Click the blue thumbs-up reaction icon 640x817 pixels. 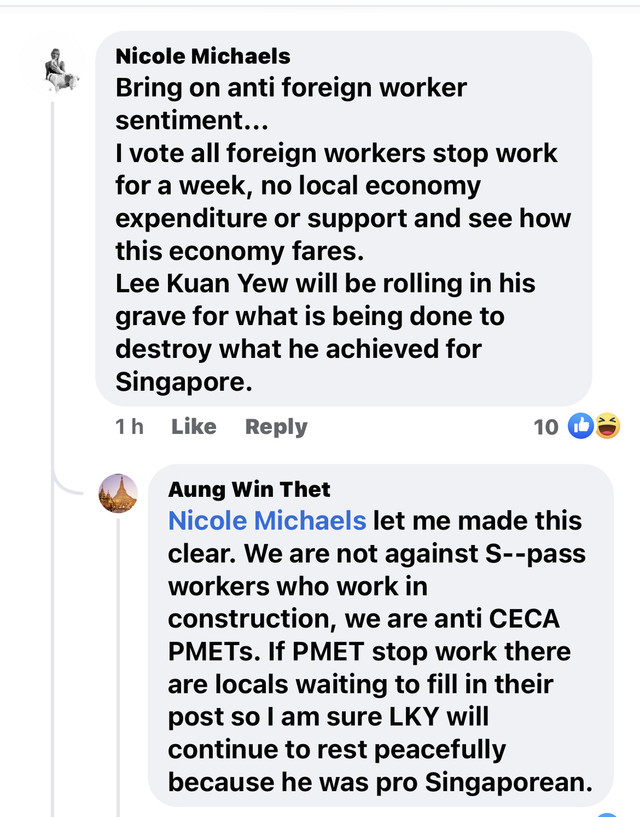(x=581, y=427)
